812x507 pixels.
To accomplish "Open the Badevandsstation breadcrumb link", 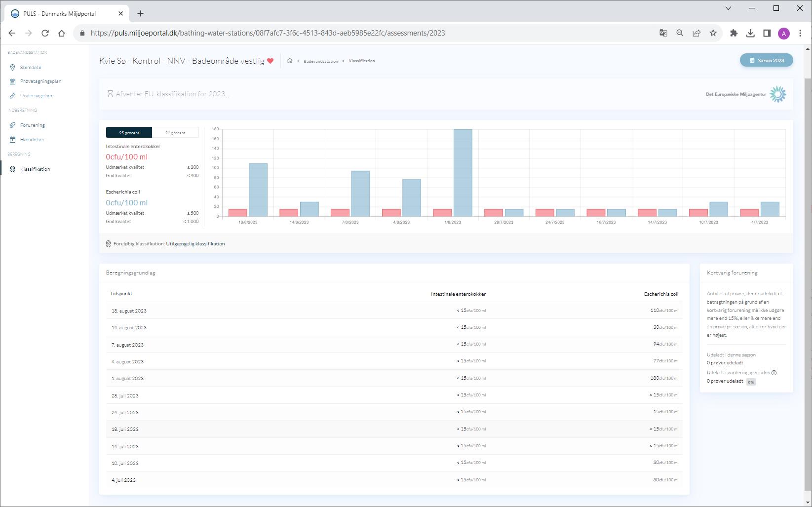I will pos(321,61).
